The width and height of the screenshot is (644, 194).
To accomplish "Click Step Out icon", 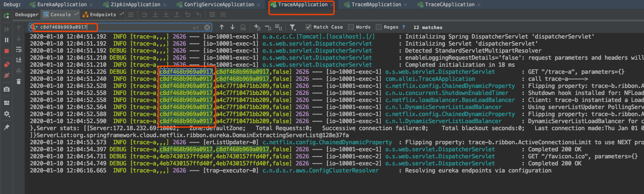I will click(177, 15).
